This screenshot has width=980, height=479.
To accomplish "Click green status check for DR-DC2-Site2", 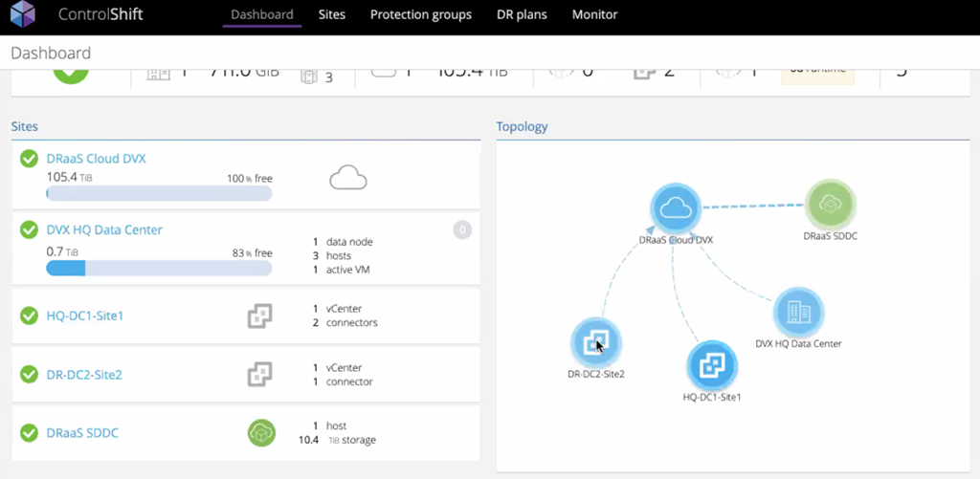I will 30,375.
